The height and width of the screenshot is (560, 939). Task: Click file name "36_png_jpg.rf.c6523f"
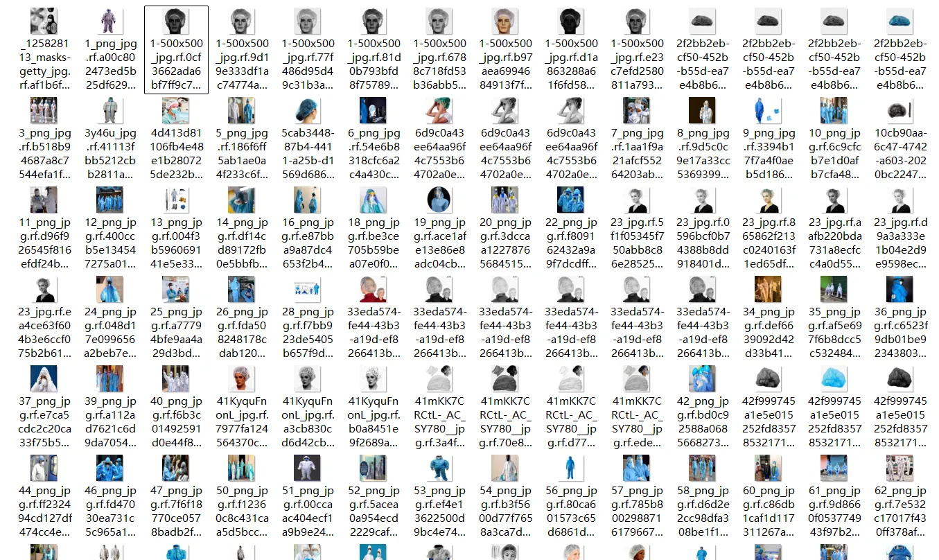point(901,333)
